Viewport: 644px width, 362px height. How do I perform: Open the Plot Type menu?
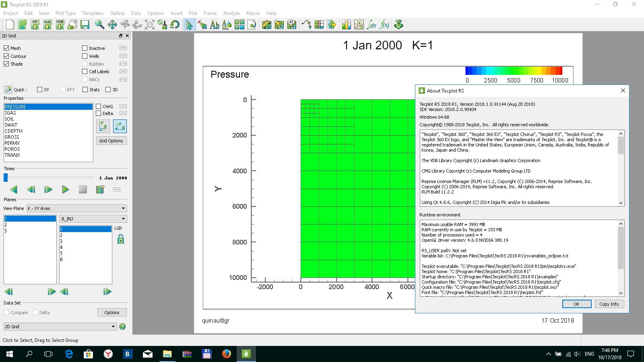coord(66,13)
